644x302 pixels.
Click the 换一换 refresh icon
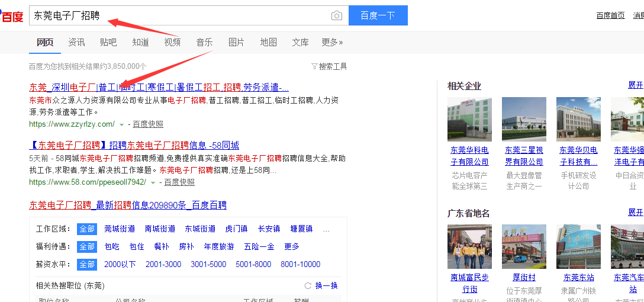(308, 285)
